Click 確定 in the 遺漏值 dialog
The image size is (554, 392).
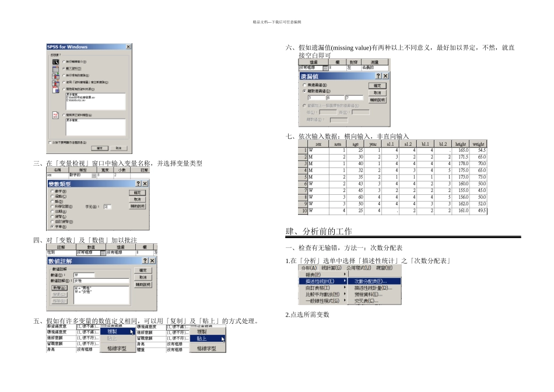coord(377,86)
